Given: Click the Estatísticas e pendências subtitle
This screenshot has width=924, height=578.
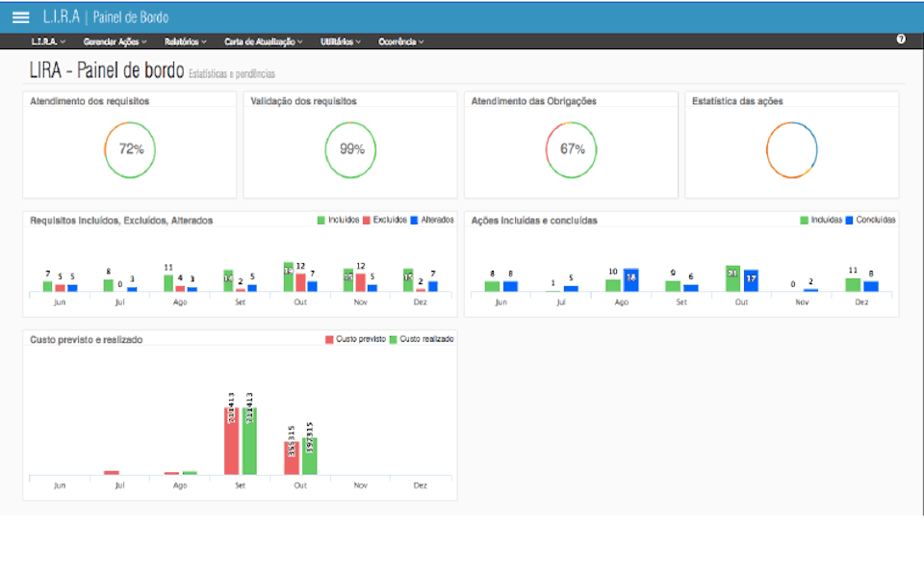Looking at the screenshot, I should (x=232, y=74).
